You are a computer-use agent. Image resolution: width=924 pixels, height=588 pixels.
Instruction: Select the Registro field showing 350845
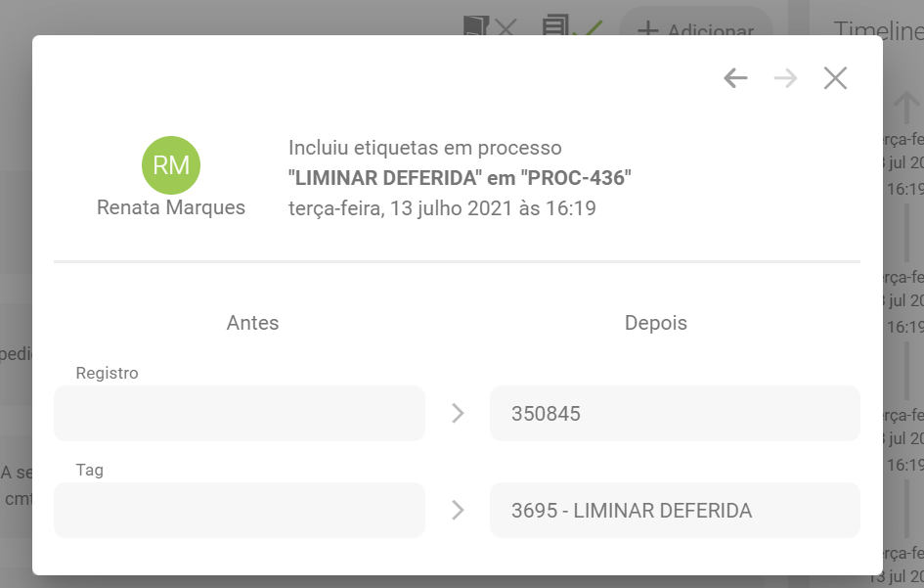point(675,413)
